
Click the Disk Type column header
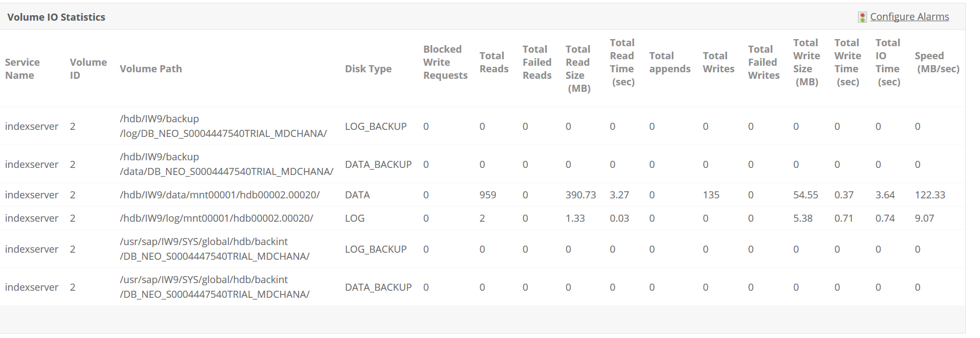tap(368, 68)
